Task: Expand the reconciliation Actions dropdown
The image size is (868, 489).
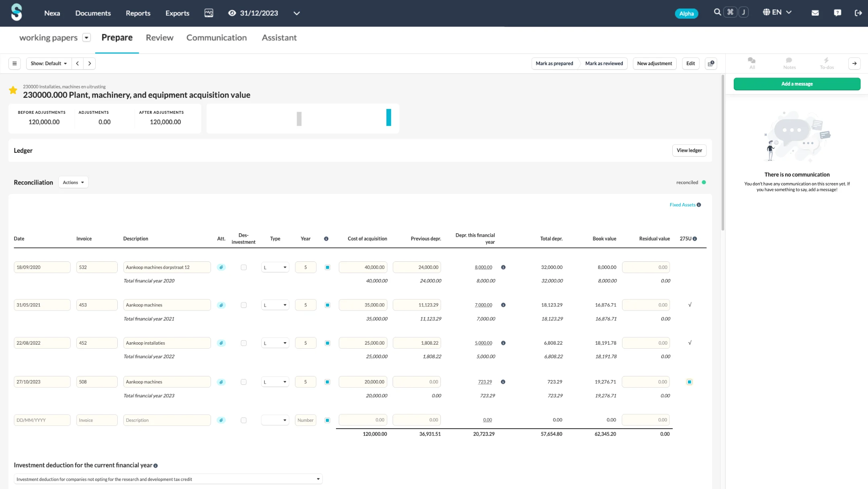Action: (x=73, y=183)
